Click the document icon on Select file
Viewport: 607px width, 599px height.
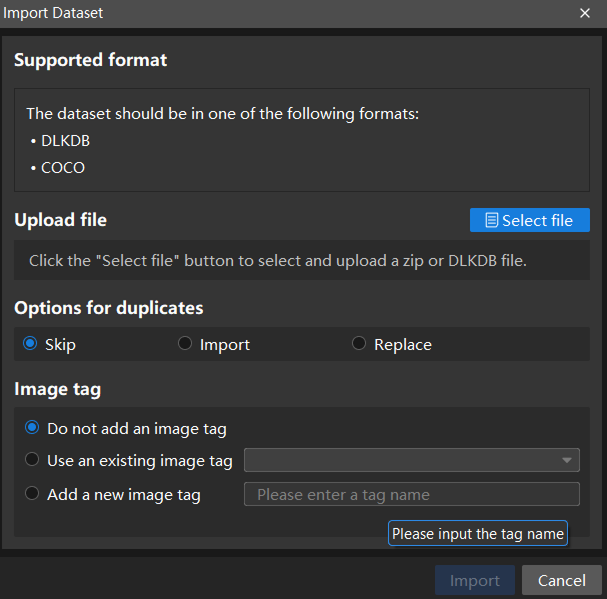coord(491,220)
